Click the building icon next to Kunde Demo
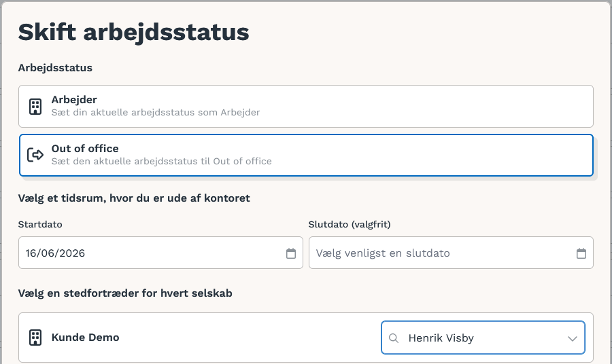 click(35, 338)
